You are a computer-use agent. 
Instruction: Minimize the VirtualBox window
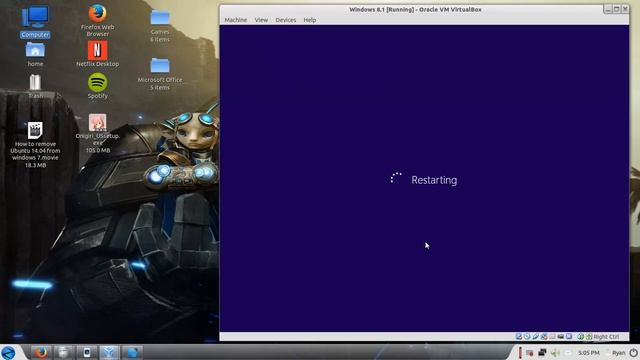608,9
